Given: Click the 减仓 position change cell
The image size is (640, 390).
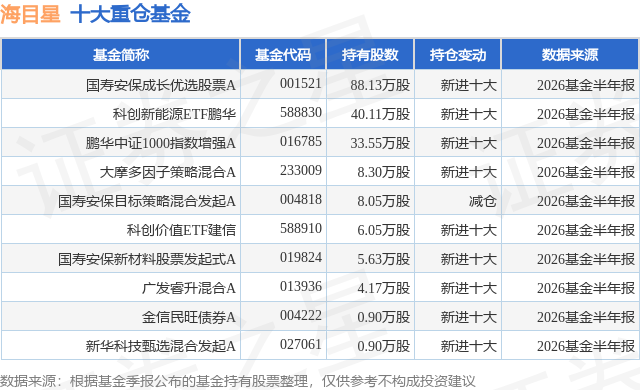Looking at the screenshot, I should point(482,201).
